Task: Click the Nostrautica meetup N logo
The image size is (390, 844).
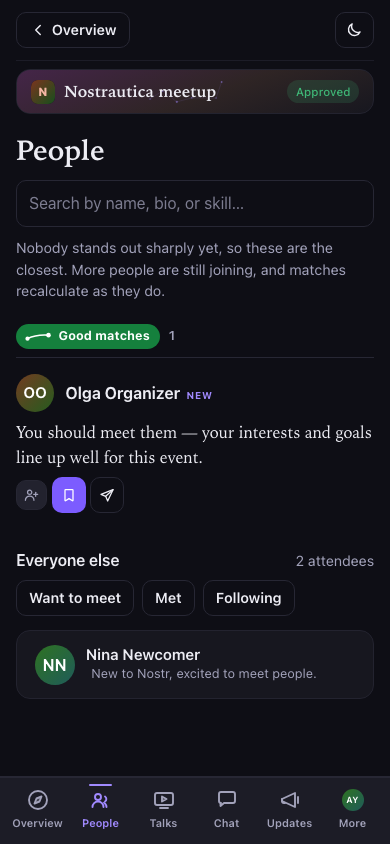Action: (x=42, y=92)
